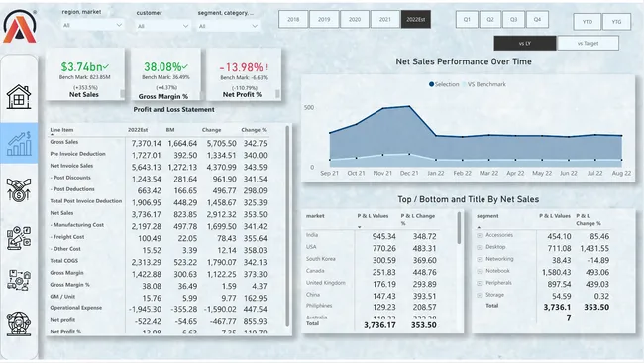The image size is (644, 363).
Task: Open the supply chain sidebar icon
Action: tap(19, 280)
